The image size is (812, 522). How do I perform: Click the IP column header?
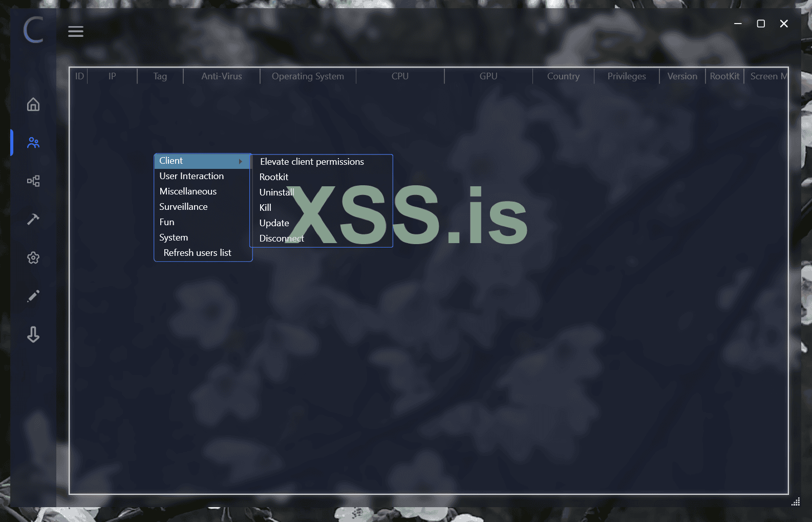click(x=112, y=76)
